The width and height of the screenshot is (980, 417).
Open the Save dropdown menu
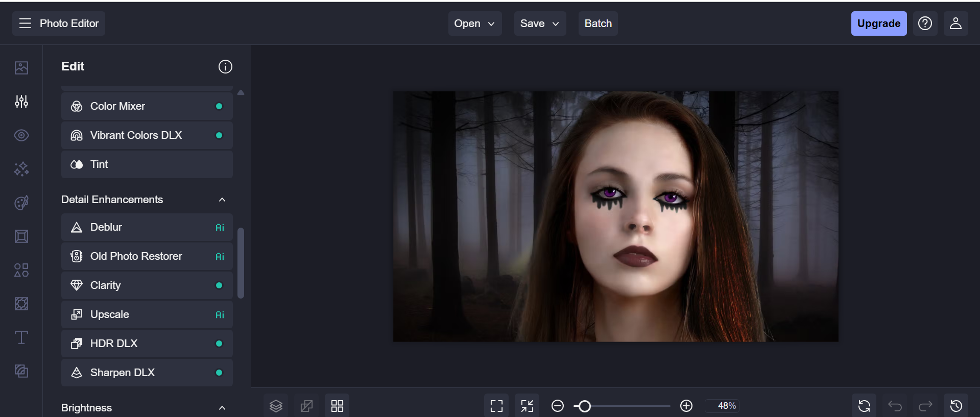click(x=540, y=23)
